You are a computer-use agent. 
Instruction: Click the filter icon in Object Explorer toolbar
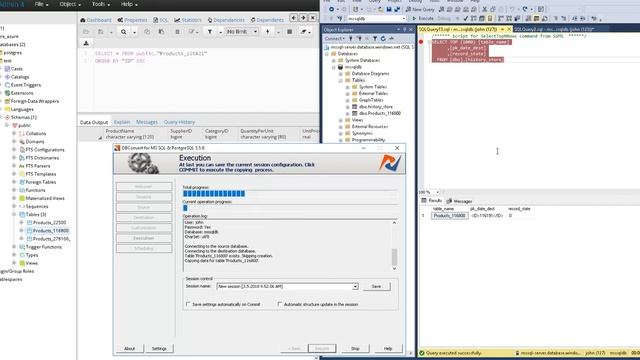pyautogui.click(x=375, y=38)
